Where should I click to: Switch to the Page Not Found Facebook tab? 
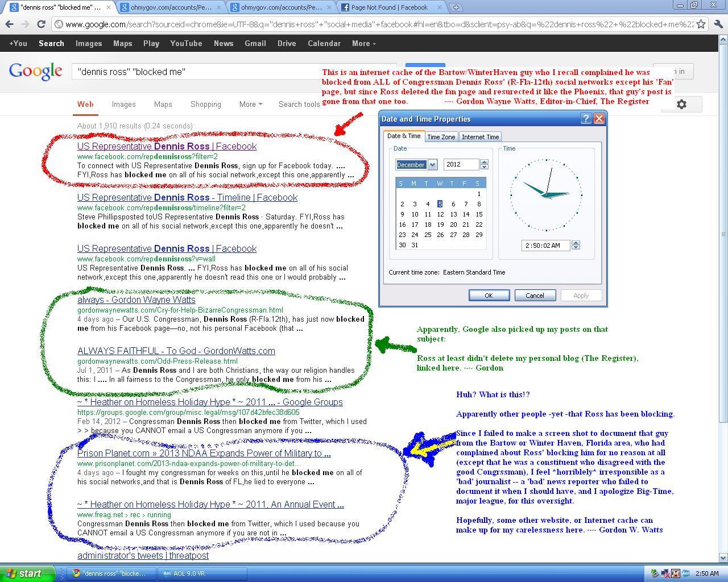tap(390, 7)
